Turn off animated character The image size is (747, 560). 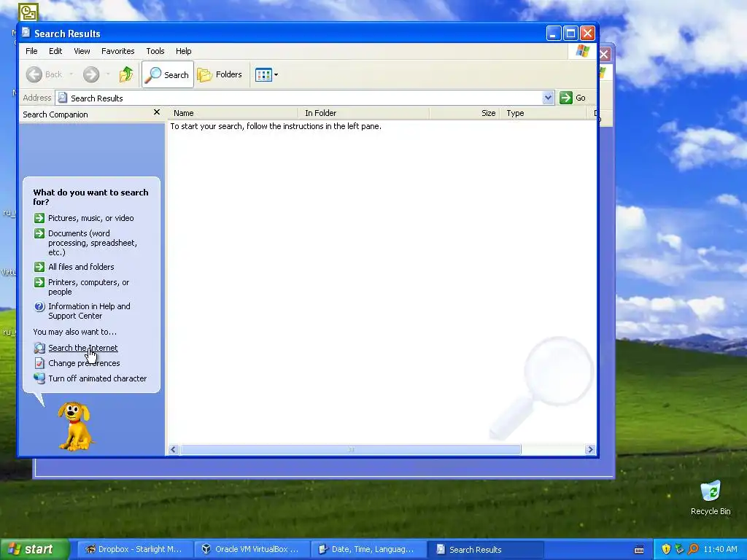click(97, 378)
